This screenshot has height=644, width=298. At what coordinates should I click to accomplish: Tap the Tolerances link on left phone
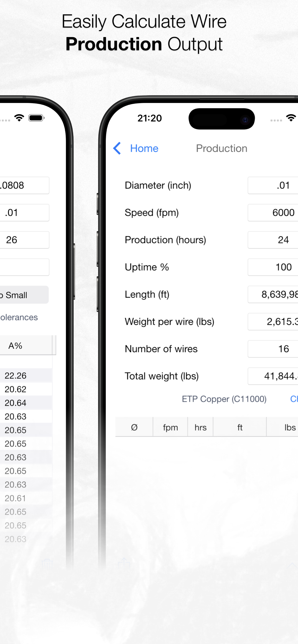[x=19, y=318]
